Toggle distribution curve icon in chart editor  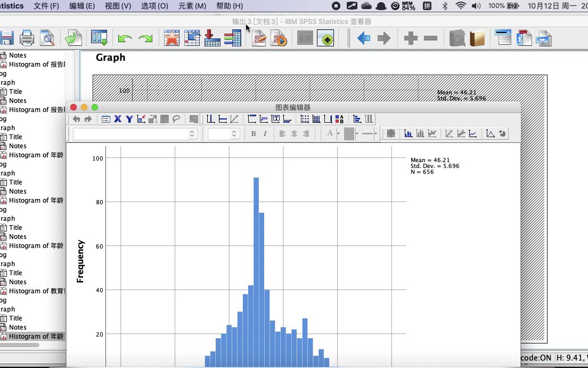click(490, 133)
